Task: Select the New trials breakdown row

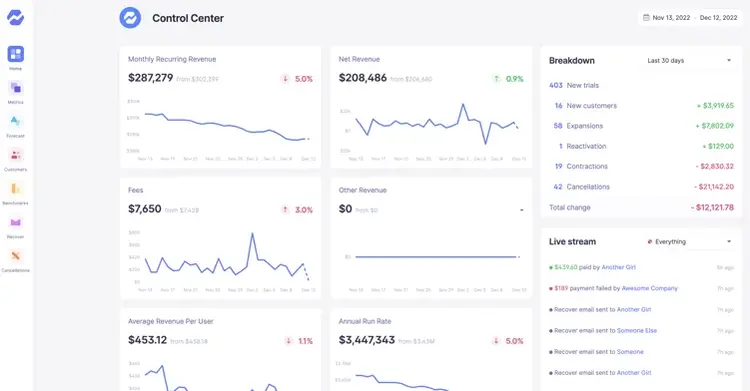Action: click(x=641, y=85)
